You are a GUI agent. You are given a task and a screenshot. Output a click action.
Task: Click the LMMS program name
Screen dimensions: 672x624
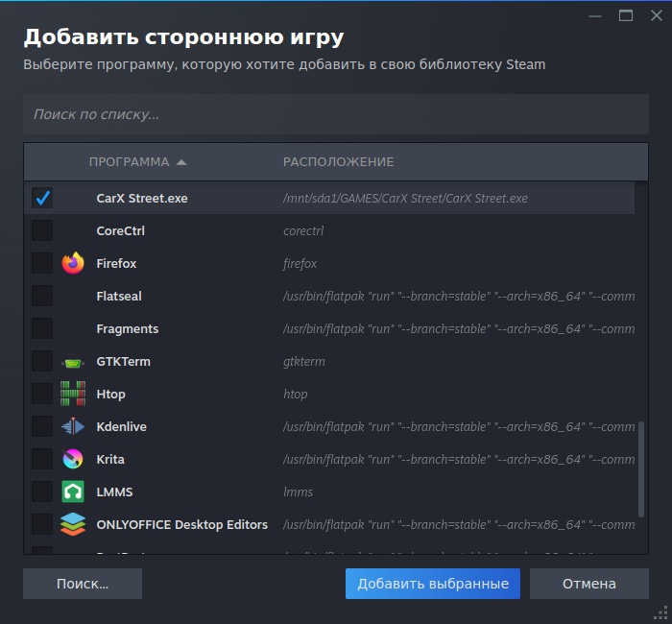[x=114, y=492]
